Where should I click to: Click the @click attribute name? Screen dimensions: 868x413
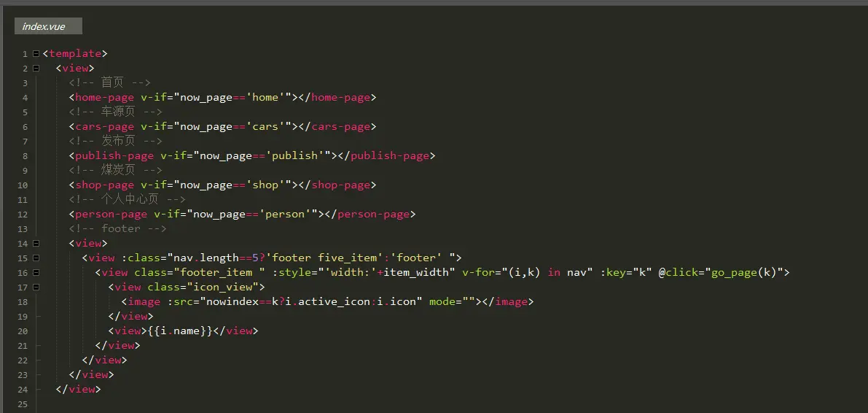(678, 273)
